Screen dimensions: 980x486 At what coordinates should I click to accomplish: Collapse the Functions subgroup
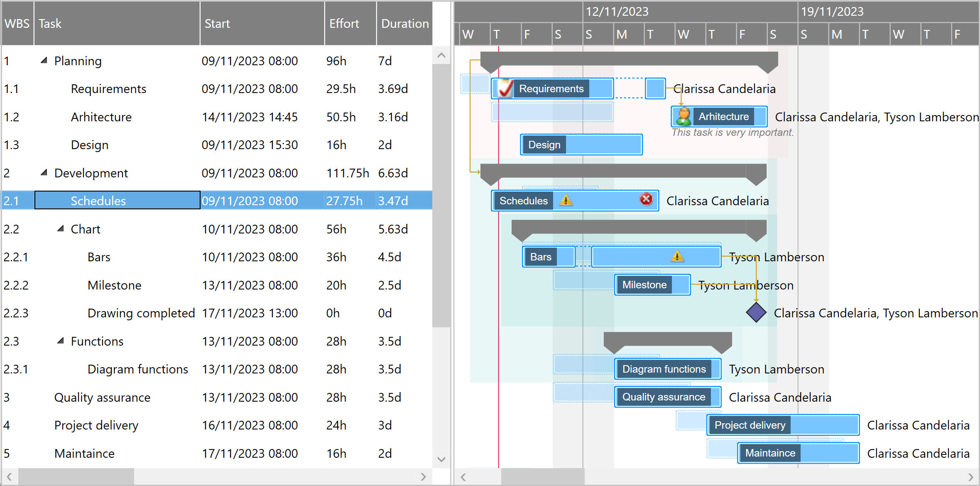pyautogui.click(x=61, y=340)
